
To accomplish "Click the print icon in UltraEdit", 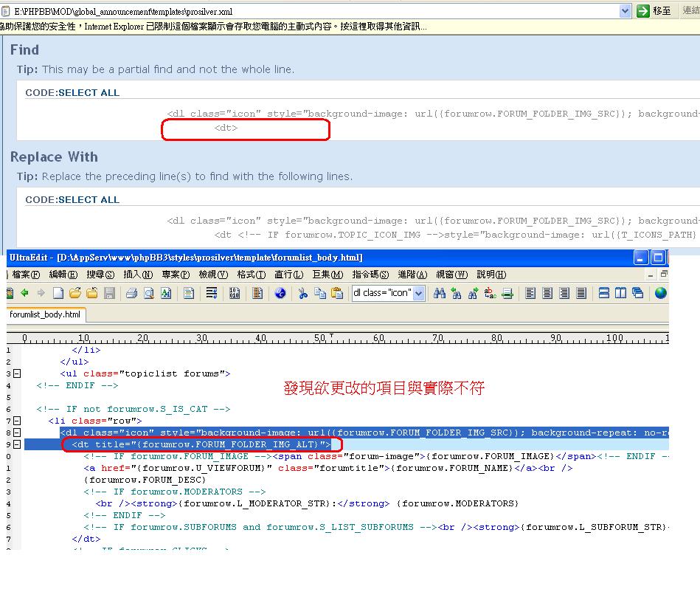I will pos(131,293).
